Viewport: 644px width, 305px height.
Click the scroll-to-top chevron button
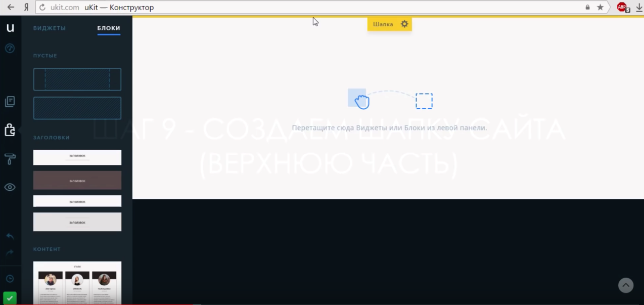pyautogui.click(x=626, y=285)
